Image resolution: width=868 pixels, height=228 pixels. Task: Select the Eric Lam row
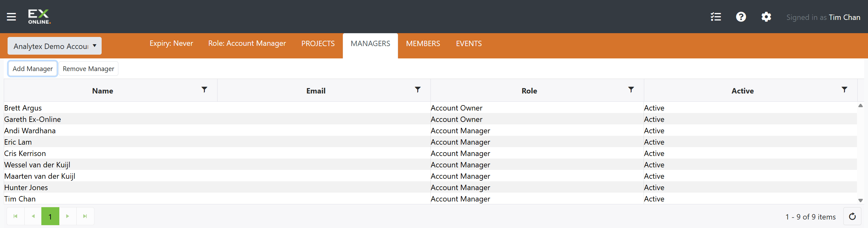(430, 142)
